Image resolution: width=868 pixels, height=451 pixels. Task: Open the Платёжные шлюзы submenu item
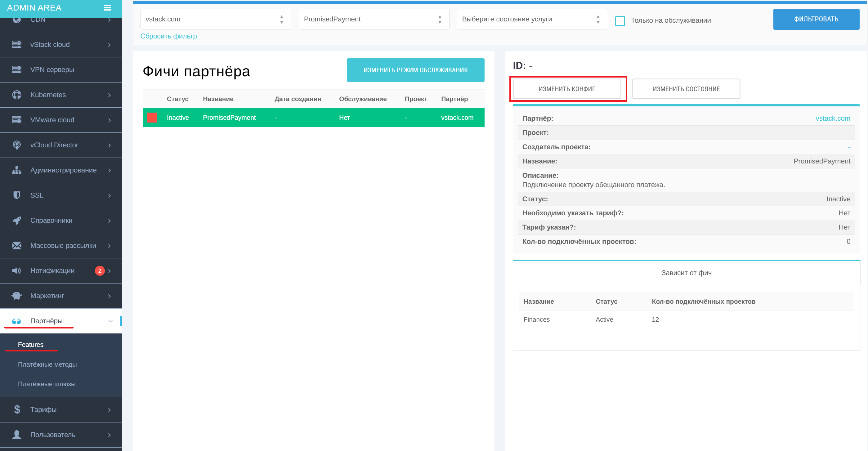click(x=47, y=384)
